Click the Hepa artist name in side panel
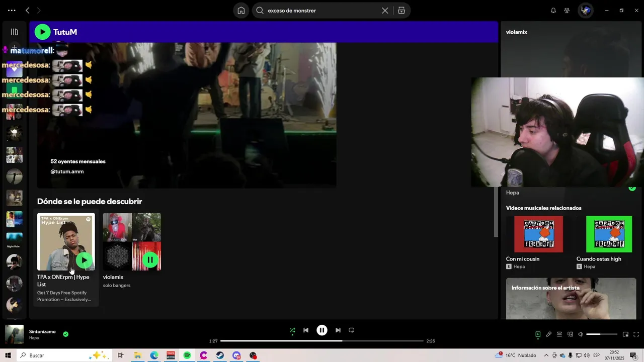The width and height of the screenshot is (644, 362). click(x=513, y=193)
